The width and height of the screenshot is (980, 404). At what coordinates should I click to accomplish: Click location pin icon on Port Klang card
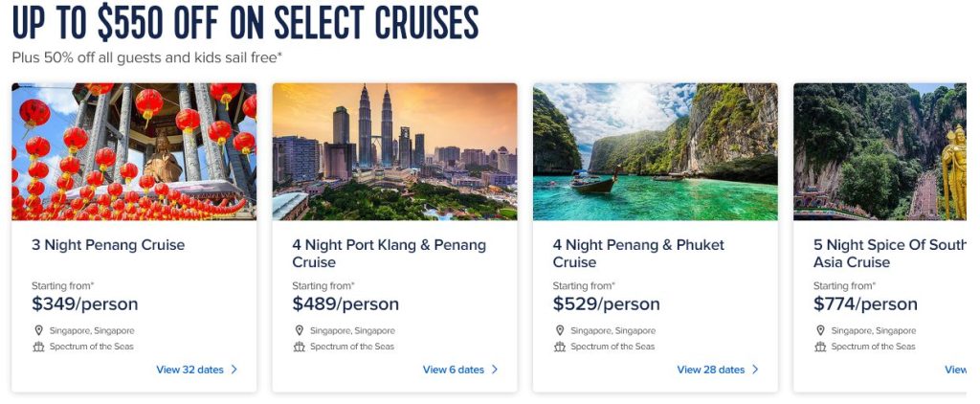[x=300, y=330]
